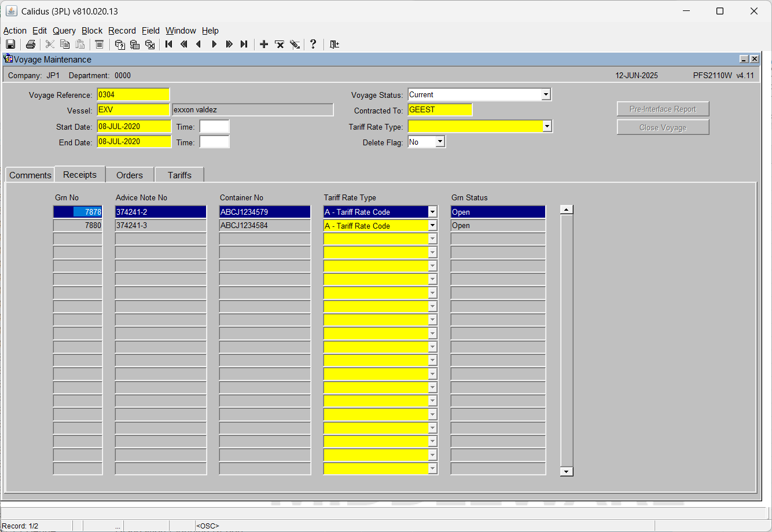This screenshot has height=532, width=772.
Task: Open the Field menu
Action: pos(150,31)
